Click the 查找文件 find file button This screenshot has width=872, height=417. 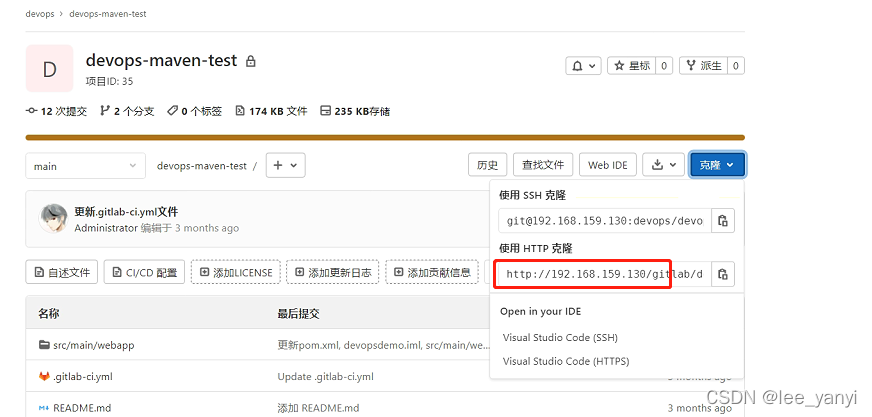pyautogui.click(x=543, y=165)
